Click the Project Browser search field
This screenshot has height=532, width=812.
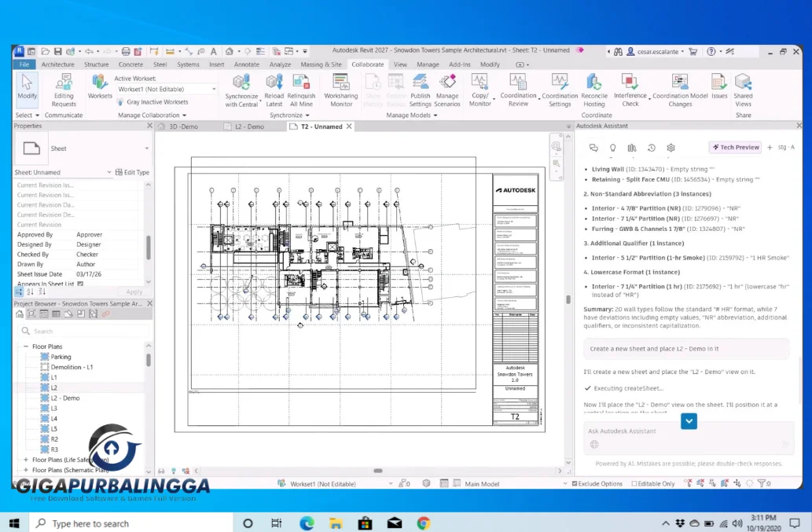pyautogui.click(x=83, y=331)
